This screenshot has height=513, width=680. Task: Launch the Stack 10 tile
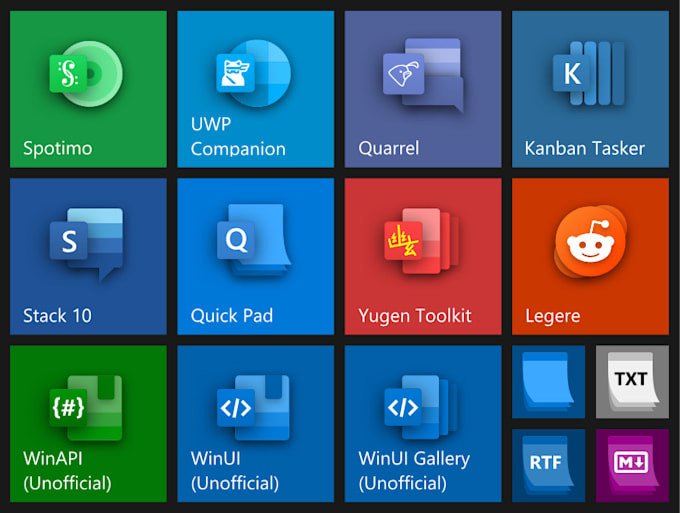pos(88,256)
